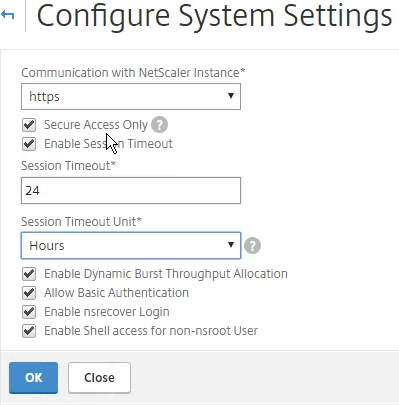This screenshot has height=405, width=399.
Task: Click the Enable nsrecover Login label text
Action: click(107, 312)
